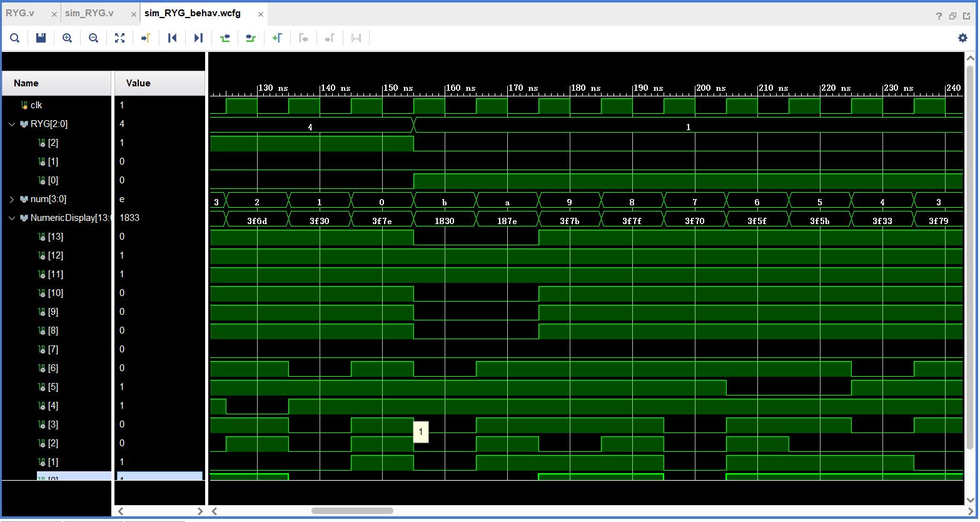Go to next transition icon
The image size is (980, 522).
251,38
